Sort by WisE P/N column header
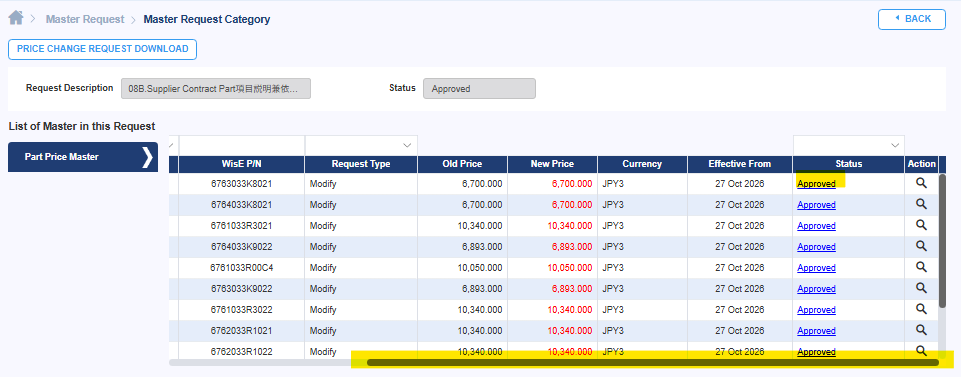The width and height of the screenshot is (961, 377). (241, 164)
